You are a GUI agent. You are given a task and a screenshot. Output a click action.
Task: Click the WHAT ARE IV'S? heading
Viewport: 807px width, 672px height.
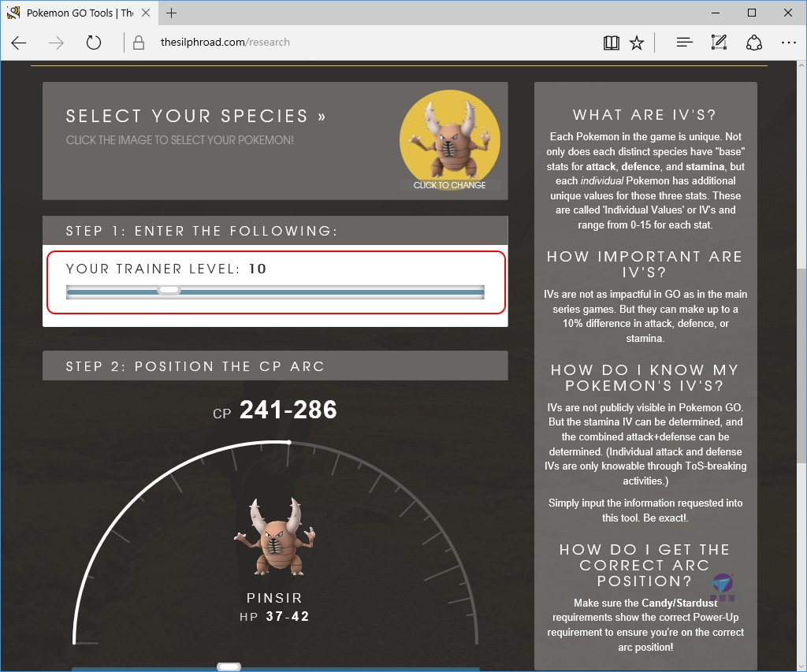point(645,115)
